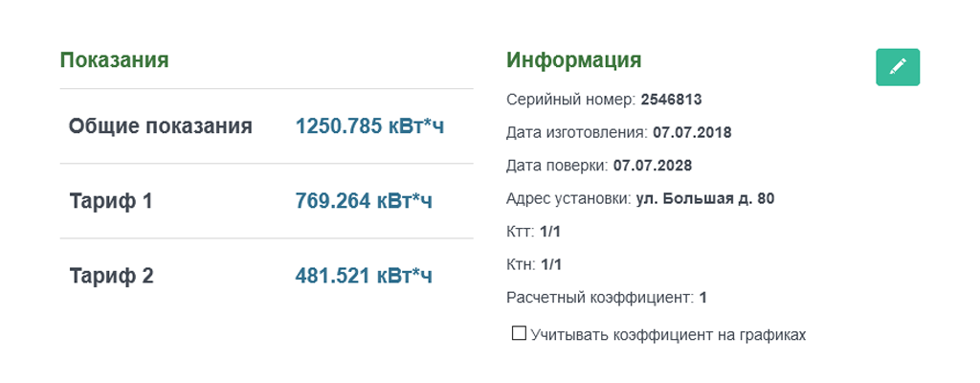Viewport: 980px width, 383px height.
Task: Click the "Адрес установки" field label
Action: (568, 199)
